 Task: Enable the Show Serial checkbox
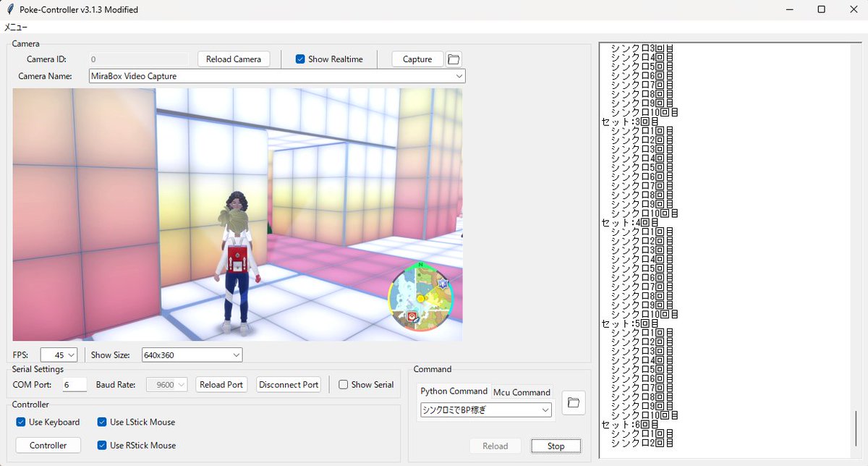pos(344,385)
